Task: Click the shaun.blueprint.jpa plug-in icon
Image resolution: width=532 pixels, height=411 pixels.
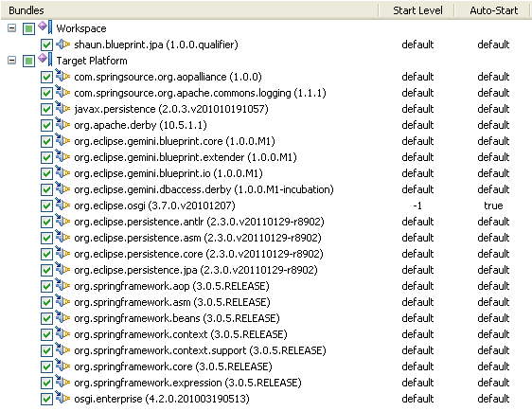Action: pos(62,45)
